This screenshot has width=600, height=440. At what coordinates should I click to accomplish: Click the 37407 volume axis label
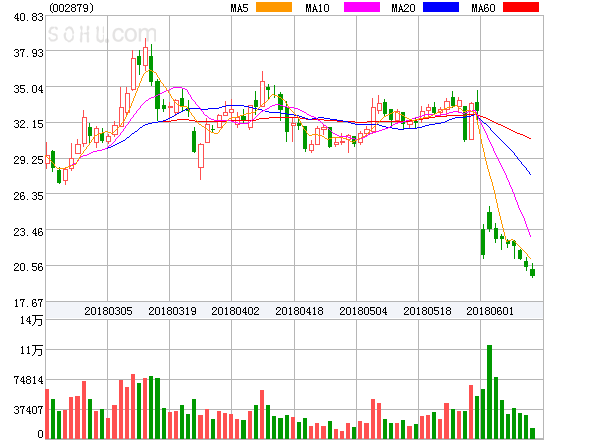[28, 410]
